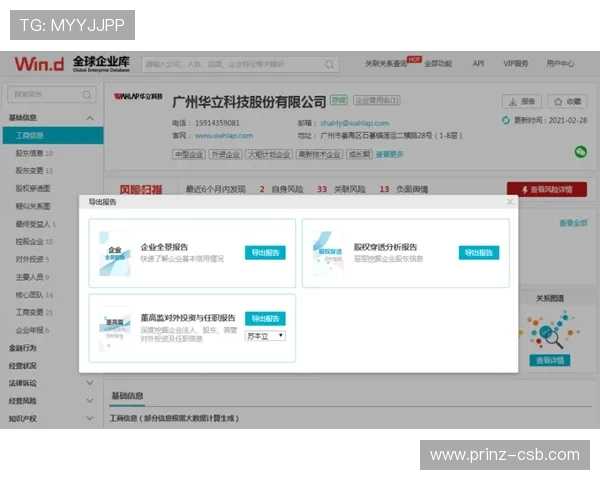600x480 pixels.
Task: Open the www.wahlap.com website link
Action: [x=224, y=136]
